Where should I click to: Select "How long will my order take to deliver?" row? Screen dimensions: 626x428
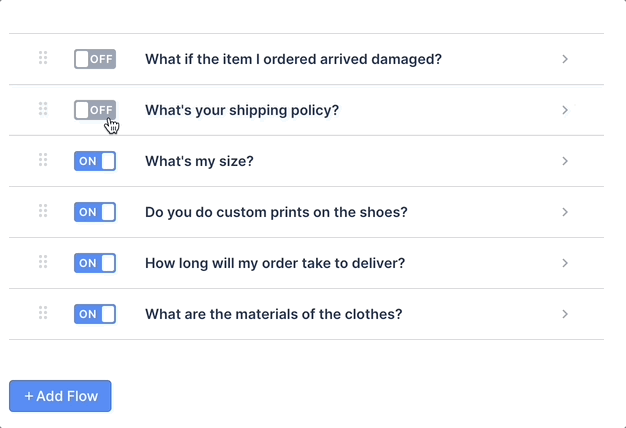306,263
